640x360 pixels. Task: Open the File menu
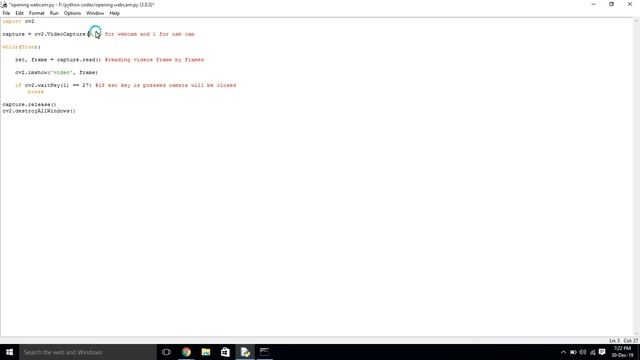click(x=6, y=13)
